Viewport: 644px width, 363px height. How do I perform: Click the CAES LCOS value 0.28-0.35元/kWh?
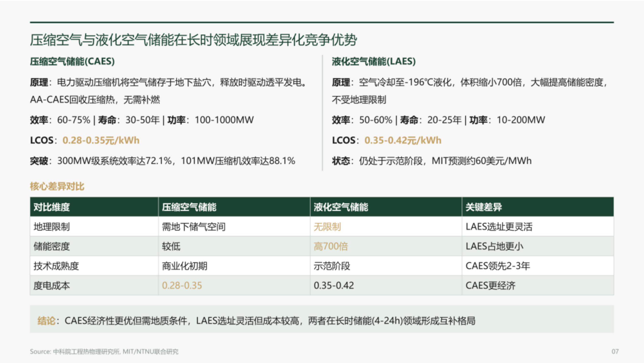tap(101, 140)
